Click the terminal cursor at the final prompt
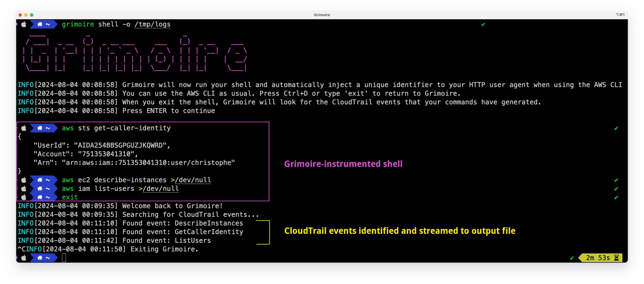644x284 pixels. click(64, 258)
